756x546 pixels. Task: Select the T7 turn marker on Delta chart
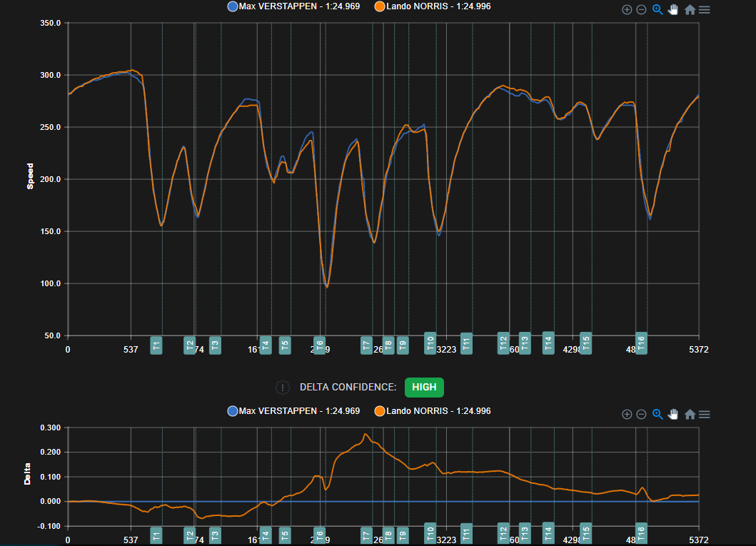point(366,535)
